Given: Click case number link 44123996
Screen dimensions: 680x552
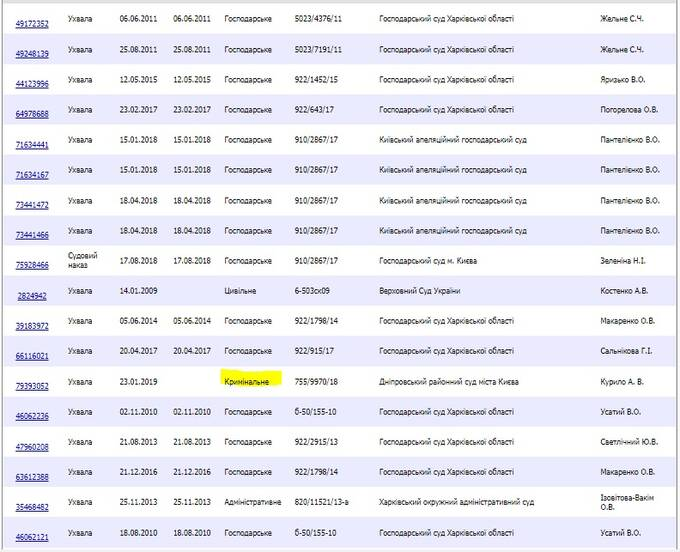Looking at the screenshot, I should click(x=33, y=83).
